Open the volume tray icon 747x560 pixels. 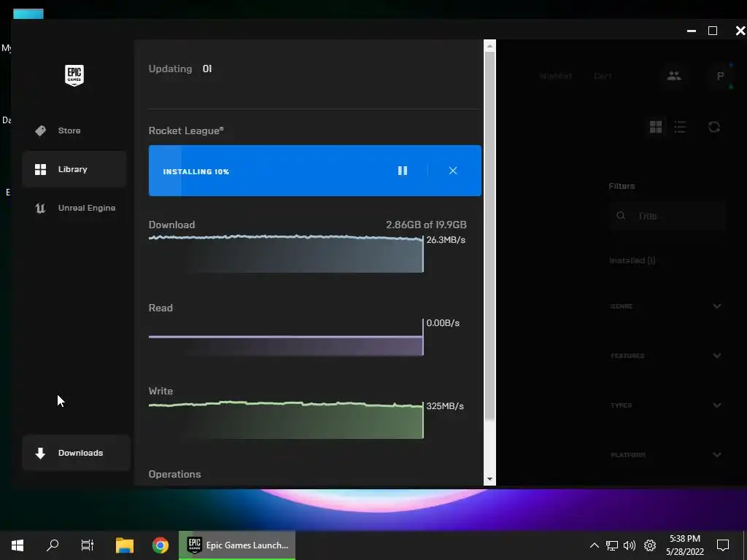pos(630,545)
